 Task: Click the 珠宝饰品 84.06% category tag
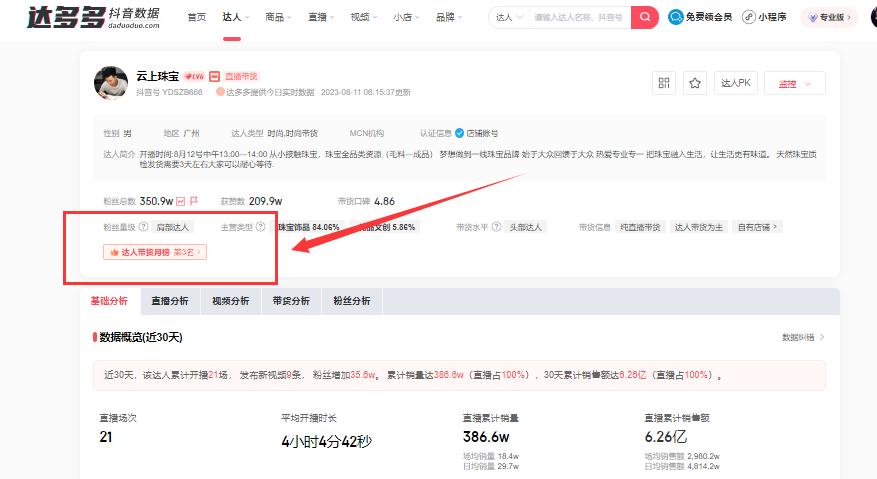pyautogui.click(x=308, y=227)
